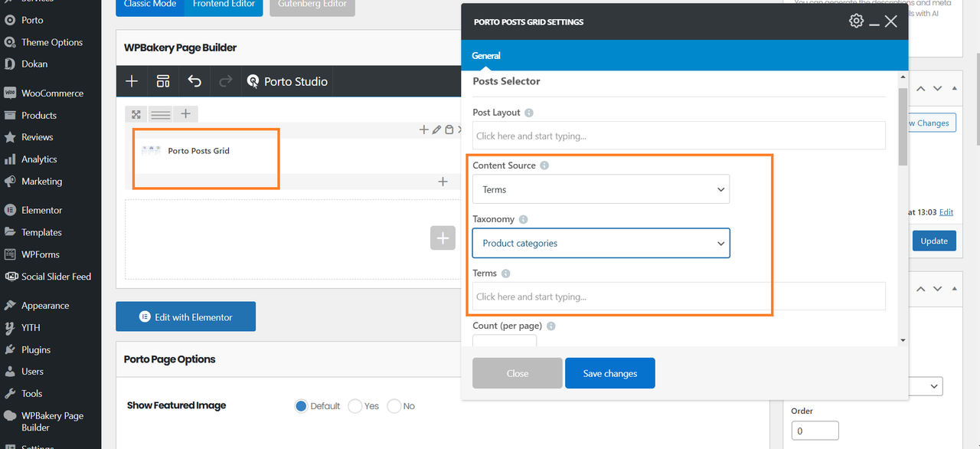Click Edit with Elementor button
Viewport: 980px width, 449px height.
click(x=185, y=316)
